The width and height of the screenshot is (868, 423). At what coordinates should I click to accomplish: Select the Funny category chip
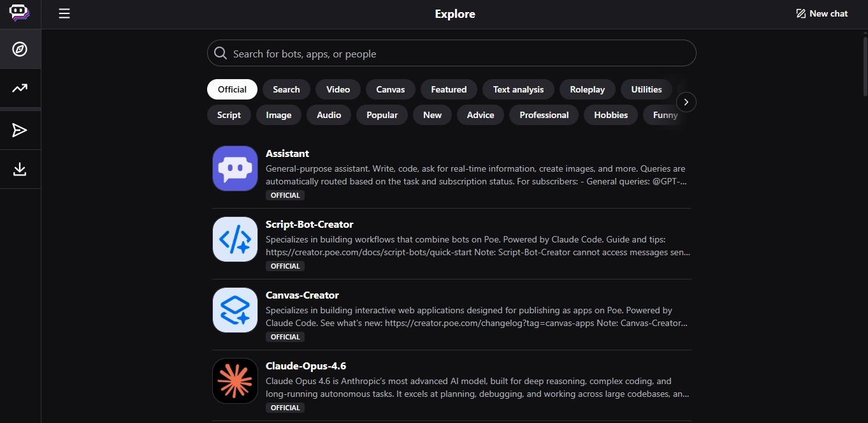[665, 115]
